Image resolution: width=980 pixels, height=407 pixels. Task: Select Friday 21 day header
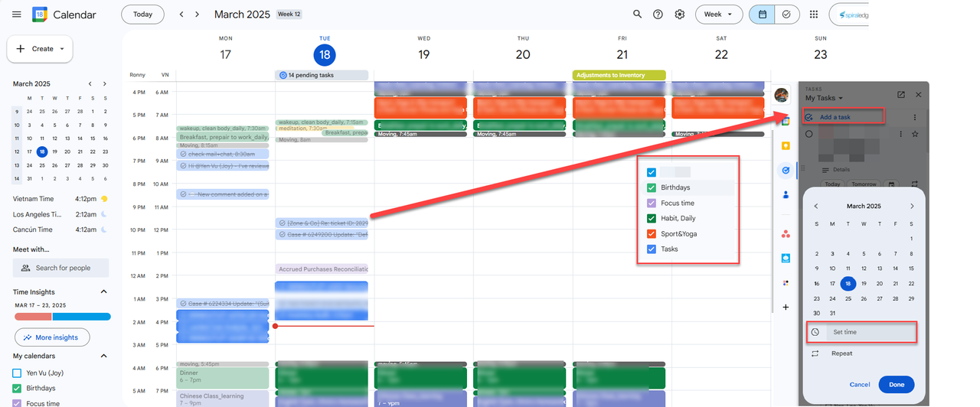pos(622,54)
